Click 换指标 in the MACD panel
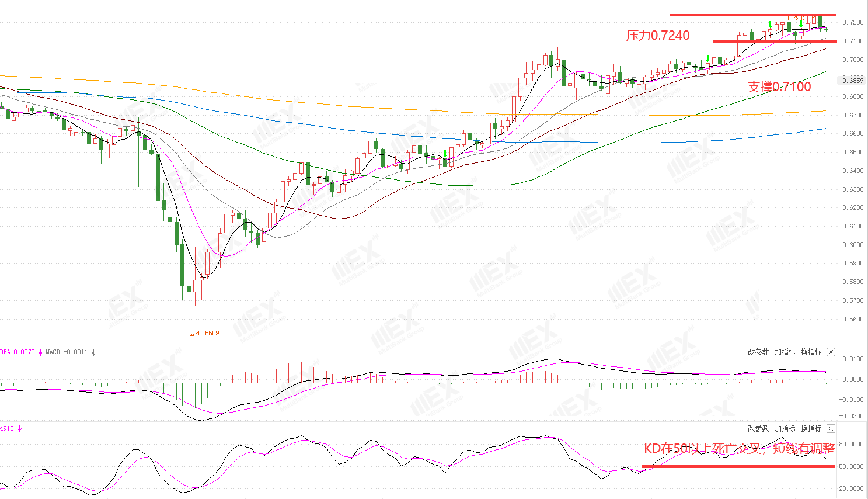The image size is (868, 499). (x=811, y=352)
